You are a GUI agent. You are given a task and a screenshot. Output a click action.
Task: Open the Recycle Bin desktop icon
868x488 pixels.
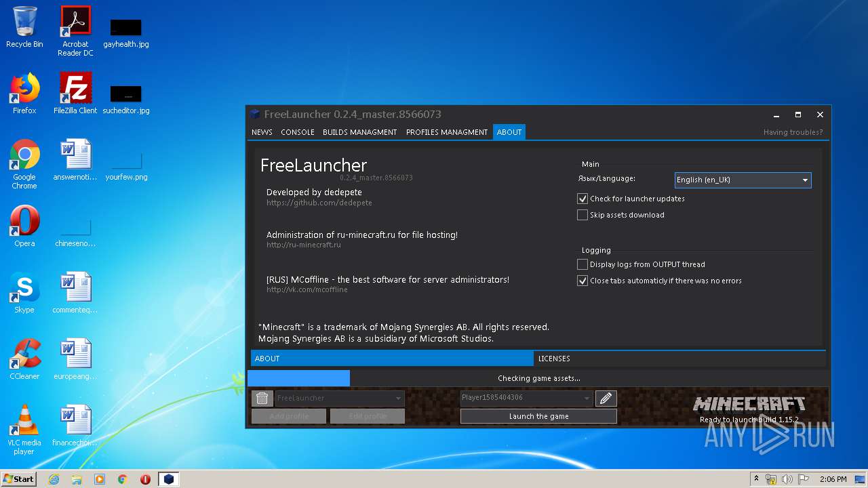click(x=24, y=27)
